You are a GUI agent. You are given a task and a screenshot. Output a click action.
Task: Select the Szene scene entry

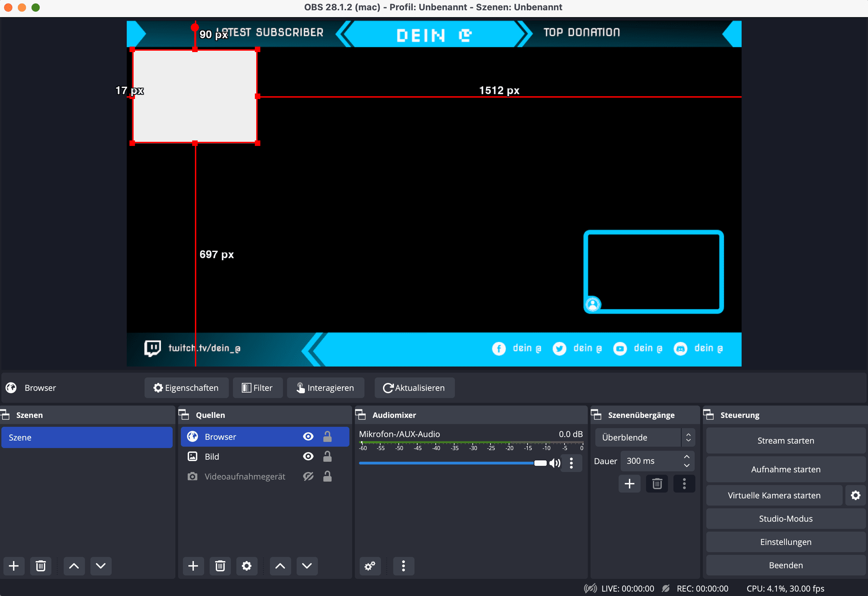(x=87, y=437)
